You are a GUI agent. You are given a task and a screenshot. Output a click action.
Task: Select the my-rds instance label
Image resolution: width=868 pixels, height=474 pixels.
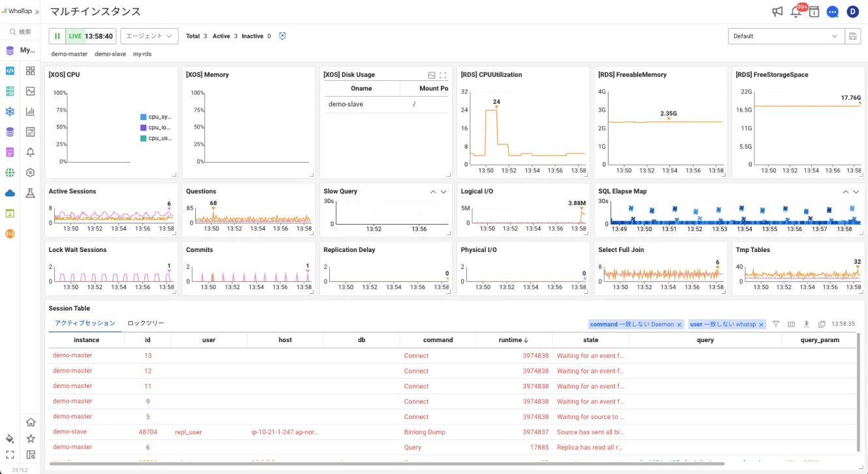142,54
